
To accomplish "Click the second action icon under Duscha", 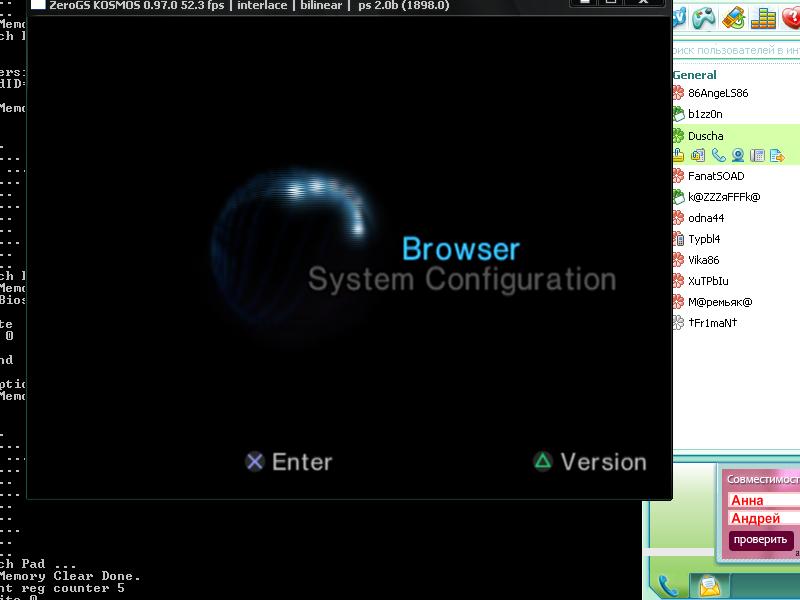I will click(698, 155).
